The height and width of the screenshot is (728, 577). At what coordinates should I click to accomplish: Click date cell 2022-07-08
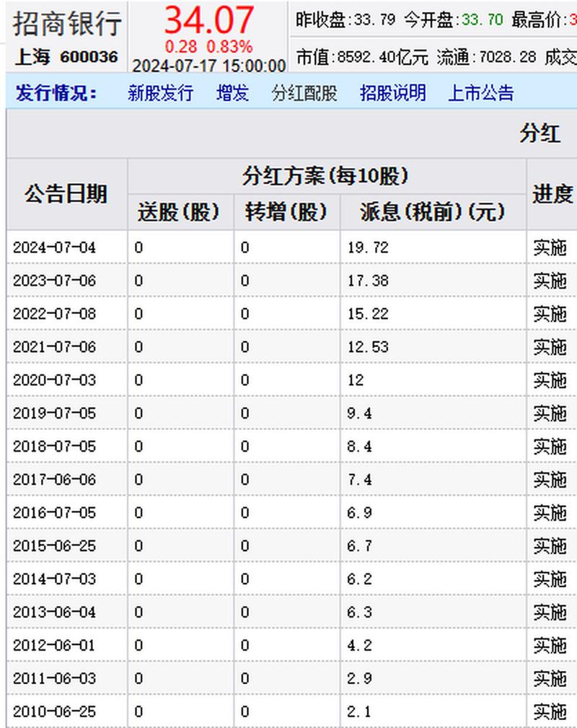point(54,314)
